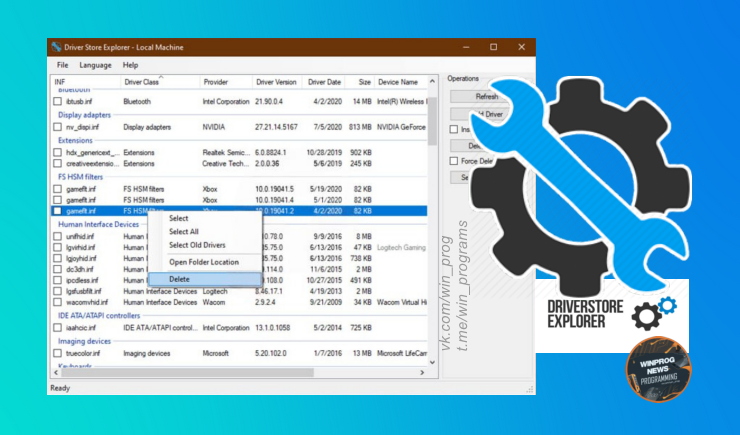The height and width of the screenshot is (435, 740).
Task: Minimize the Driver Store Explorer window
Action: pyautogui.click(x=466, y=47)
